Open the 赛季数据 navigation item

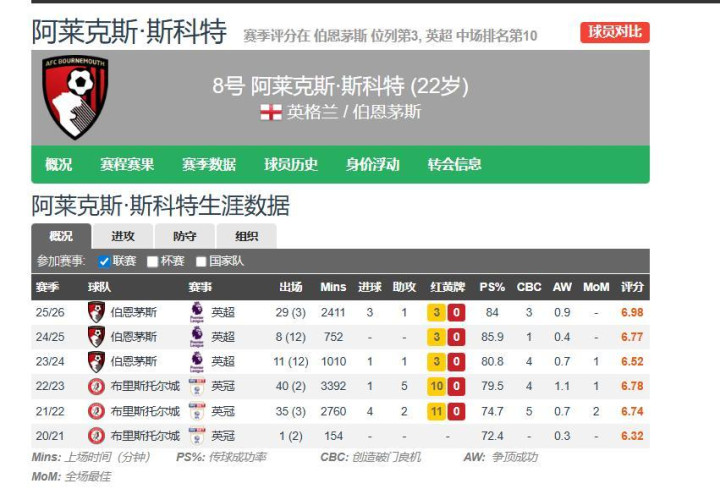[x=209, y=164]
